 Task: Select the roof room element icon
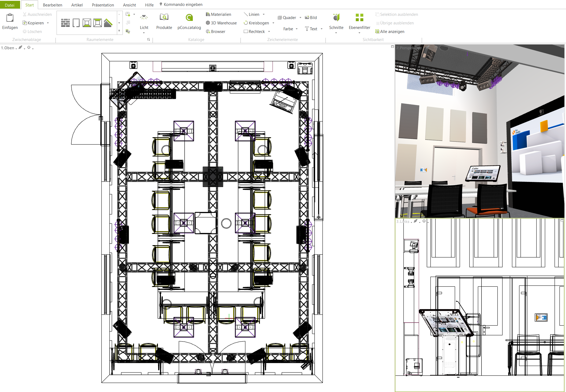coord(108,23)
